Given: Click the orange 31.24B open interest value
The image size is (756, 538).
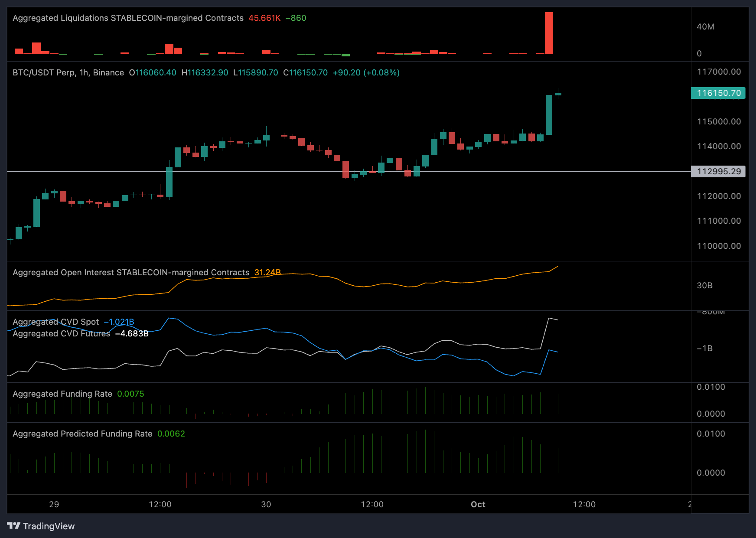Looking at the screenshot, I should (267, 272).
